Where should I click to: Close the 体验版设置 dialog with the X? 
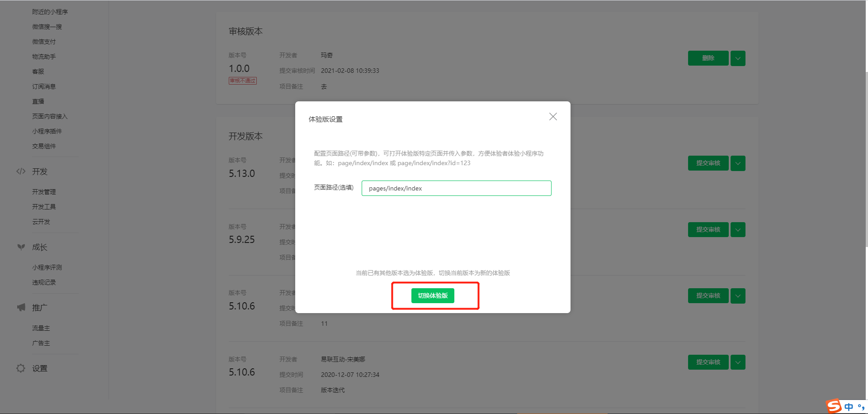[x=552, y=116]
